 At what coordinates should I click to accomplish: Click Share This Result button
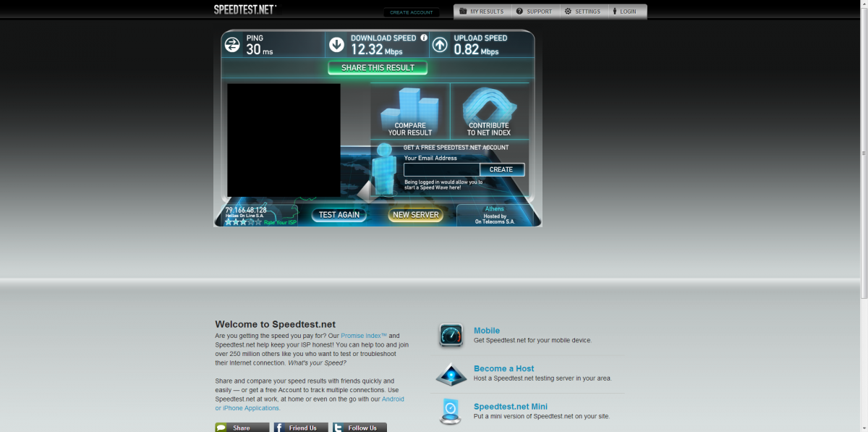coord(378,68)
